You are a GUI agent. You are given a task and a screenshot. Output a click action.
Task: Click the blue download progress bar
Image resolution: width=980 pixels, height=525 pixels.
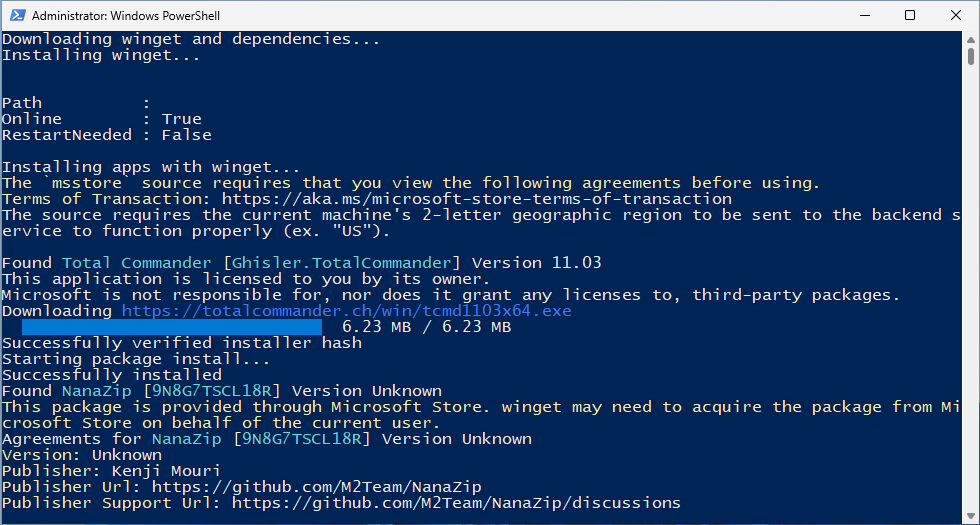pyautogui.click(x=172, y=327)
